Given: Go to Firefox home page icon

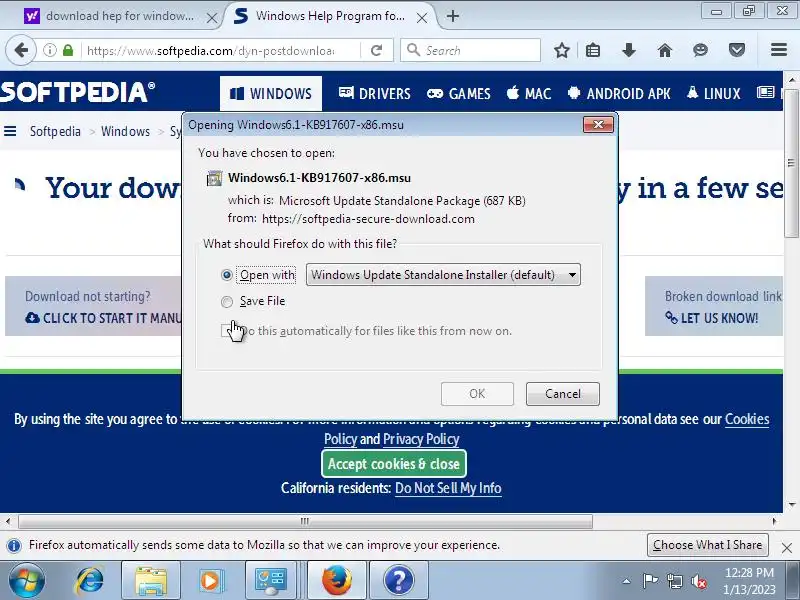Looking at the screenshot, I should (x=664, y=50).
